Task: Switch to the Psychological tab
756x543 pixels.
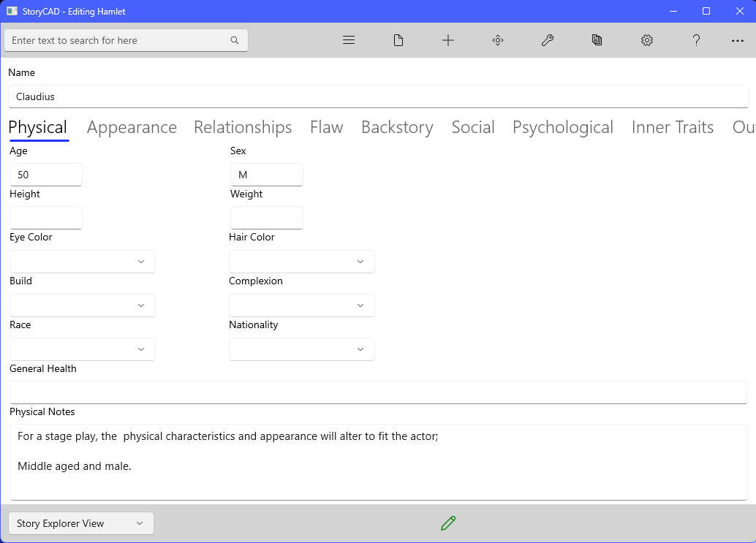Action: [x=563, y=128]
